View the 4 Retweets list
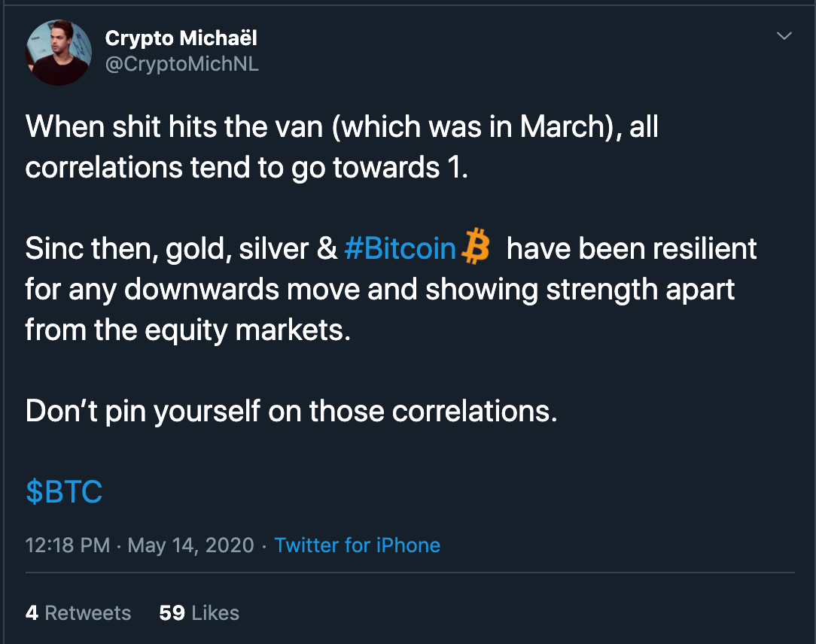Image resolution: width=816 pixels, height=644 pixels. pyautogui.click(x=78, y=613)
